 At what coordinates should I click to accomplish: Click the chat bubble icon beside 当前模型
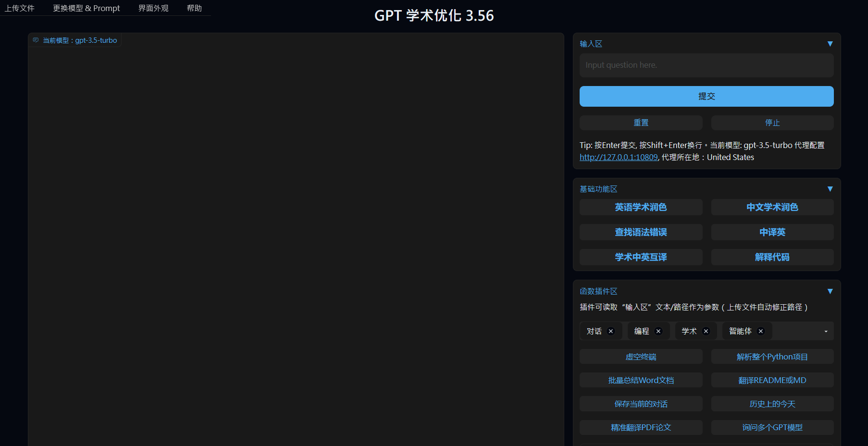tap(36, 40)
